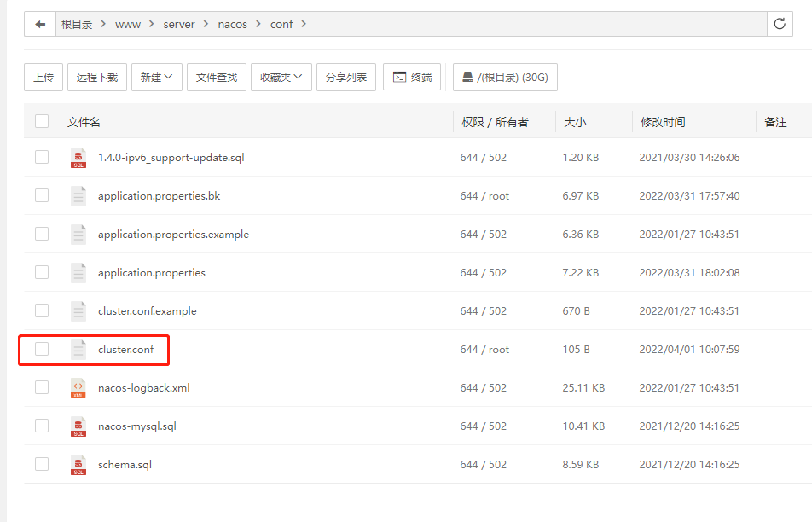
Task: Navigate to nacos folder in breadcrumb
Action: pyautogui.click(x=233, y=25)
